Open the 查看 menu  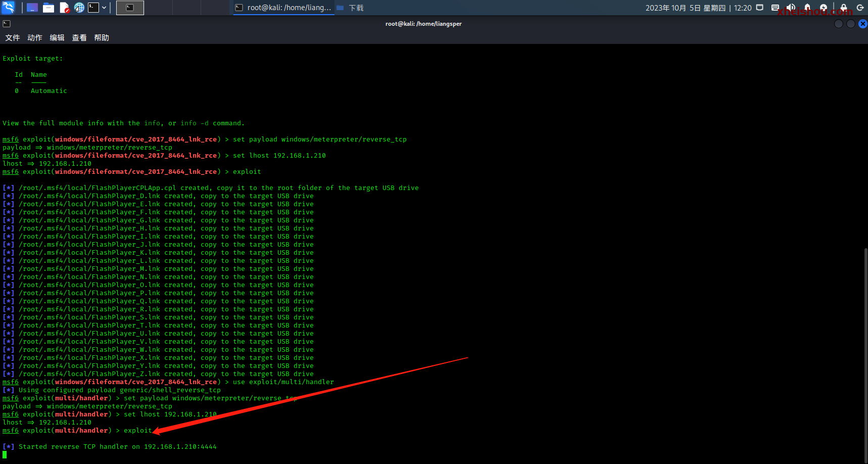click(79, 38)
